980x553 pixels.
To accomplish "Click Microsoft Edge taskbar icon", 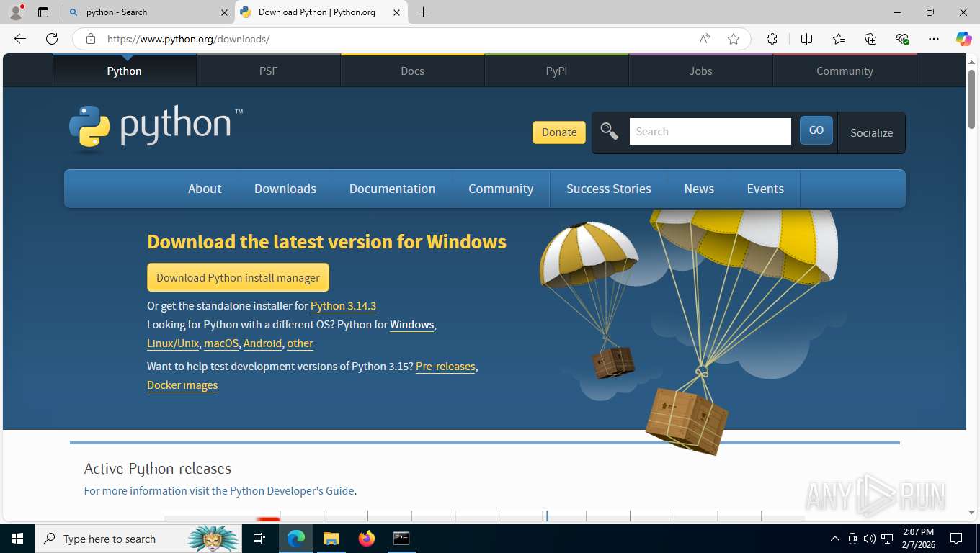I will coord(296,539).
